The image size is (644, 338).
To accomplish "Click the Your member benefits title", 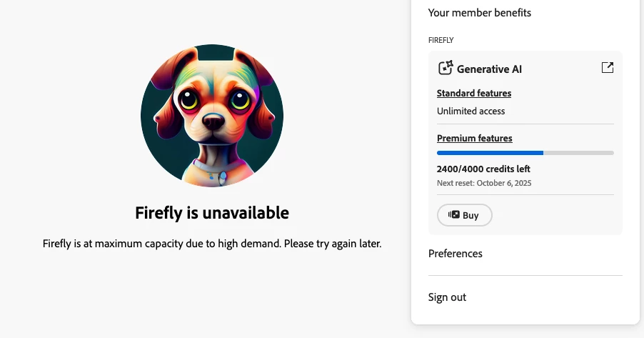I will [479, 13].
